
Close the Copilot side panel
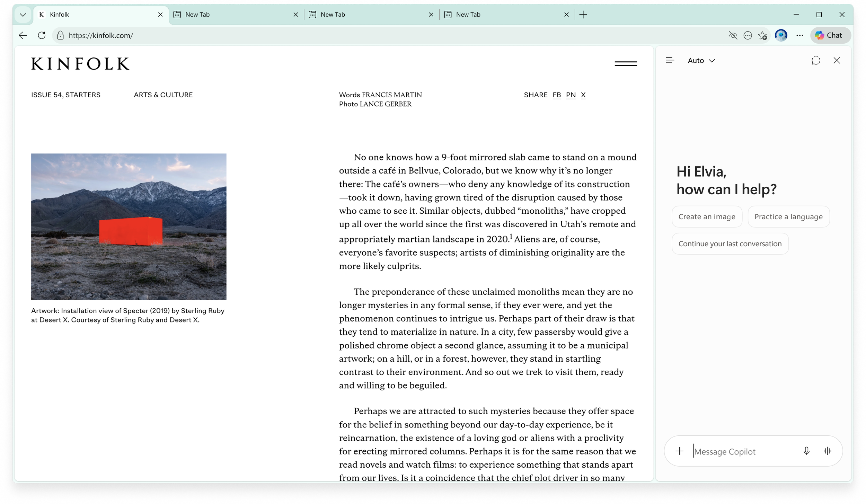pos(837,61)
